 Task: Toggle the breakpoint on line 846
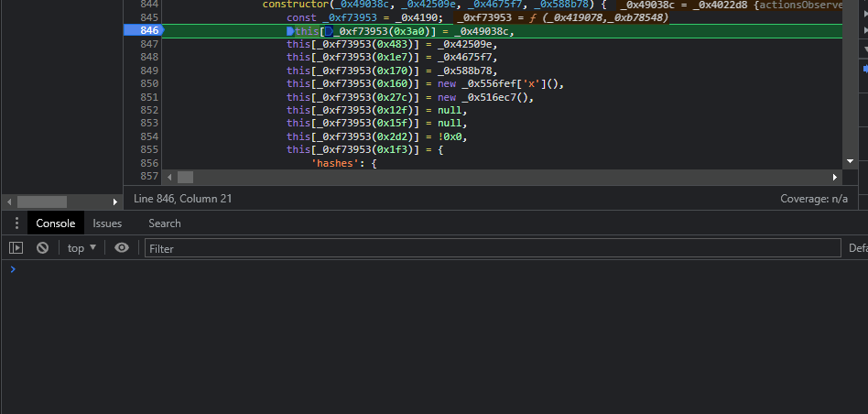point(144,31)
